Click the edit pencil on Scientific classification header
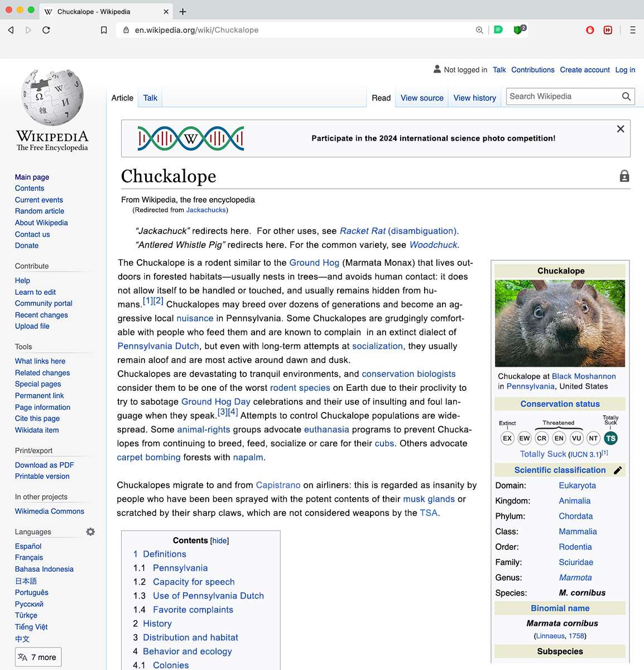 tap(617, 470)
